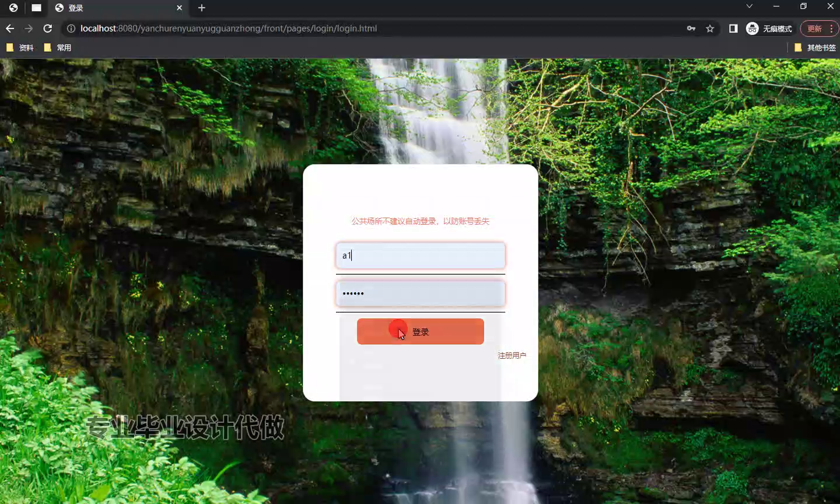The image size is (840, 504).
Task: Open the 常用 bookmarks folder
Action: pyautogui.click(x=58, y=48)
